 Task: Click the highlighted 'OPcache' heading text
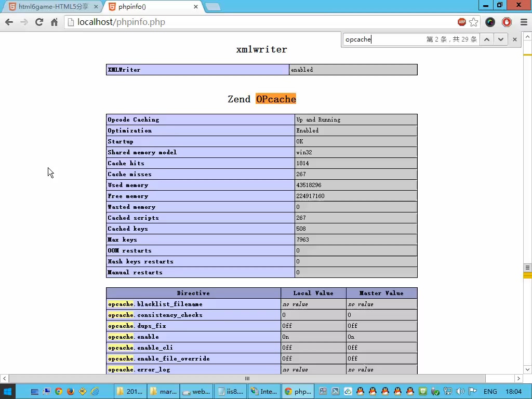(x=276, y=99)
